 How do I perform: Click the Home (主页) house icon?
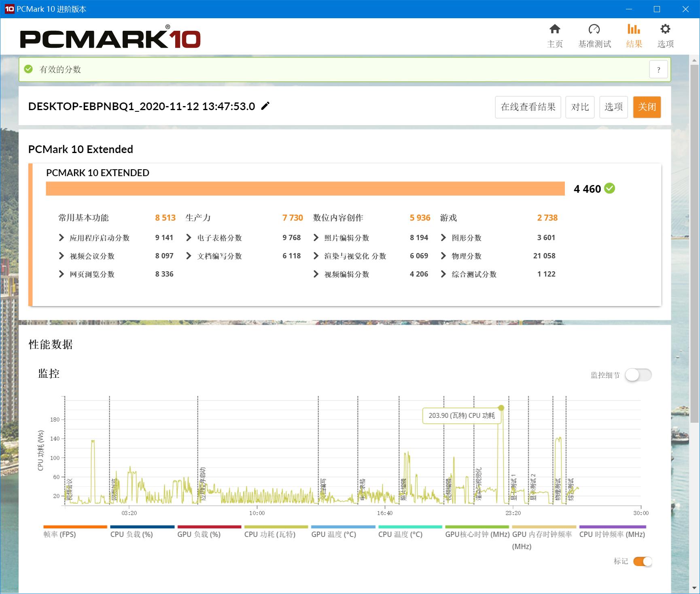[x=555, y=29]
